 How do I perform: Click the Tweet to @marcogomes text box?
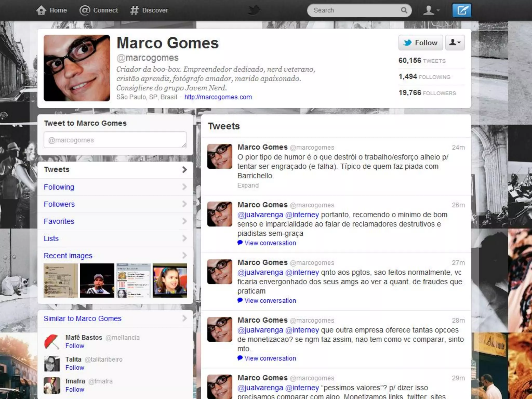coord(115,140)
